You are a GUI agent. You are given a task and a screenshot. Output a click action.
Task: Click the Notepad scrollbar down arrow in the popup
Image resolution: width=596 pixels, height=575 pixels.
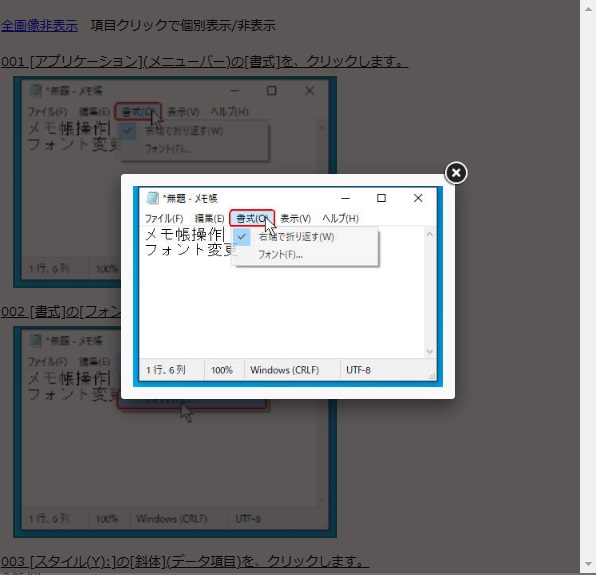point(430,352)
